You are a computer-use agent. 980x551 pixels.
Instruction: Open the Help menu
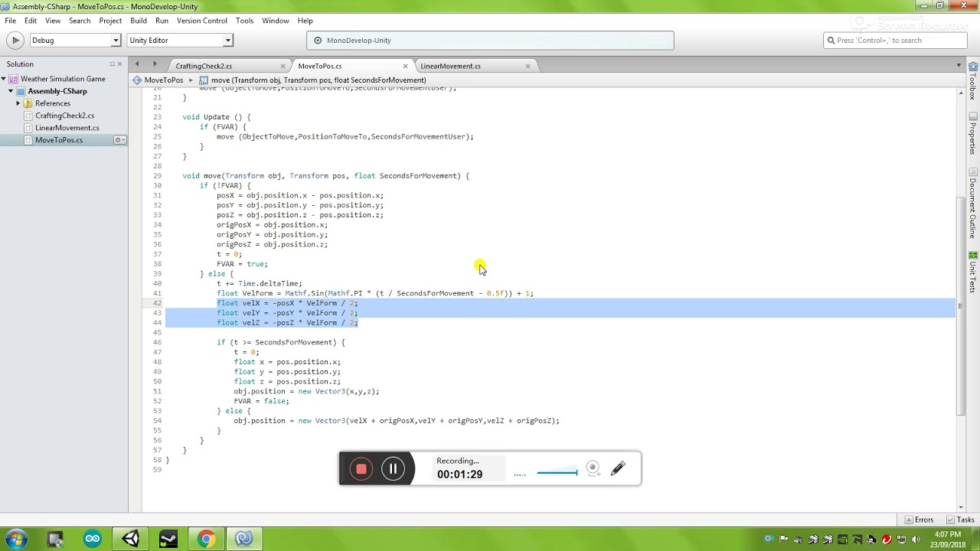[x=305, y=21]
